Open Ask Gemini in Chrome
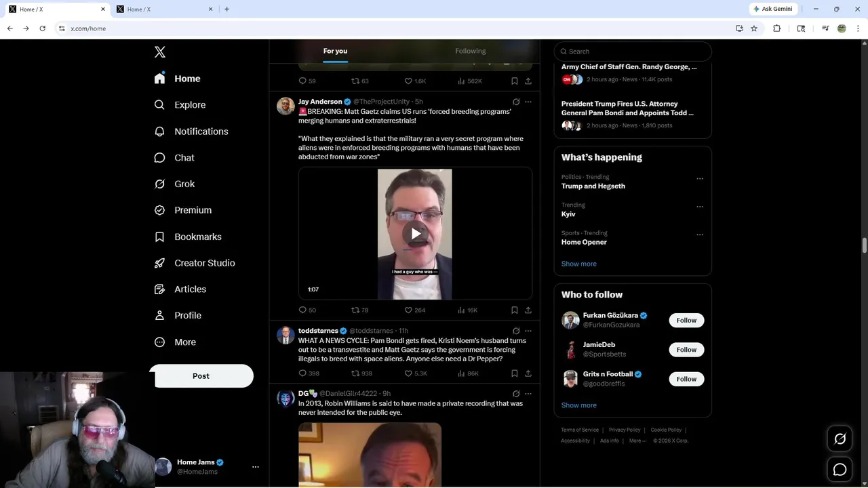This screenshot has height=488, width=868. 772,9
